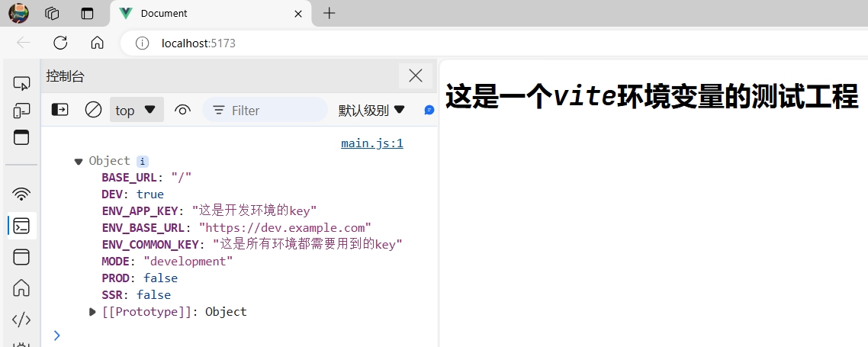Viewport: 868px width, 347px height.
Task: Toggle device emulation mode icon
Action: [x=21, y=111]
